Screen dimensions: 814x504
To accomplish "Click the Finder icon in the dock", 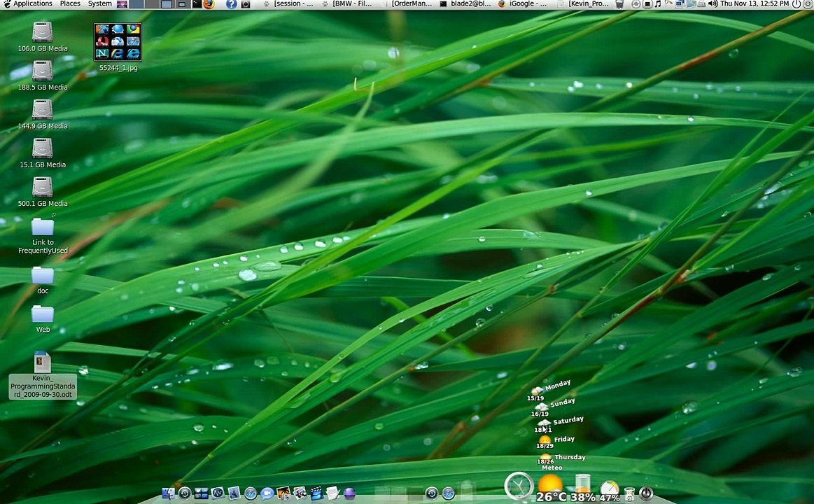I will click(168, 493).
